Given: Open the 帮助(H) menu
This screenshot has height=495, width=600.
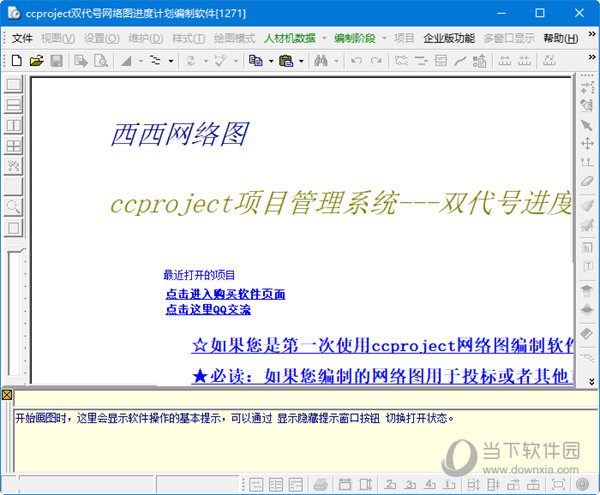Looking at the screenshot, I should pyautogui.click(x=561, y=38).
